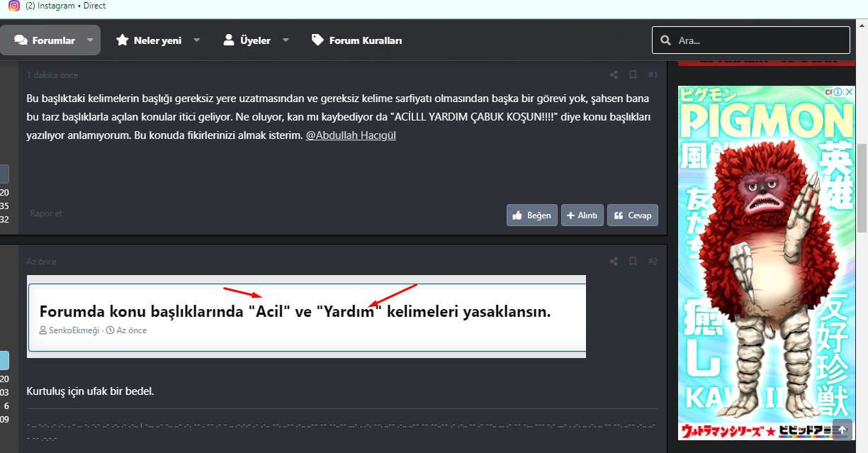Click the share icon on post #2
This screenshot has width=868, height=453.
coord(613,261)
